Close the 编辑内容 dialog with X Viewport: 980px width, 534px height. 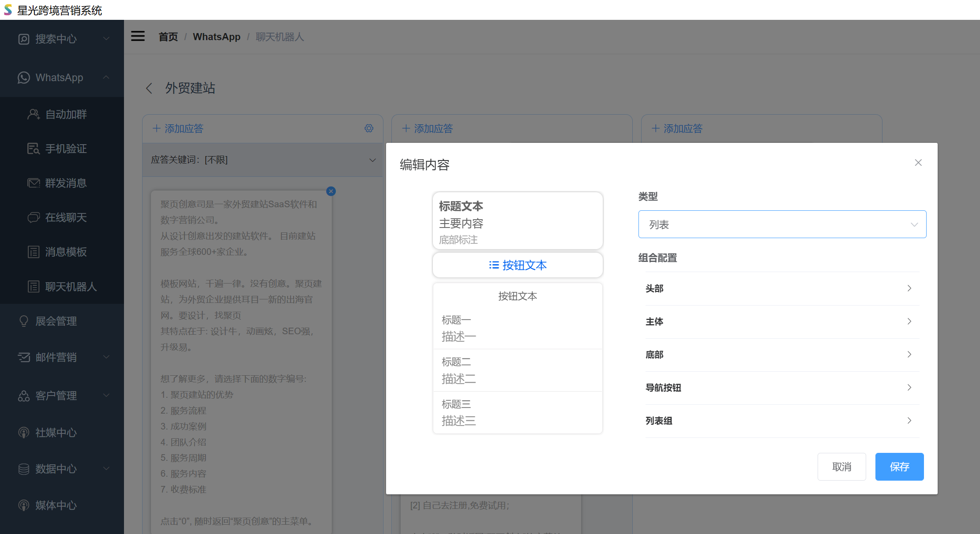click(918, 163)
